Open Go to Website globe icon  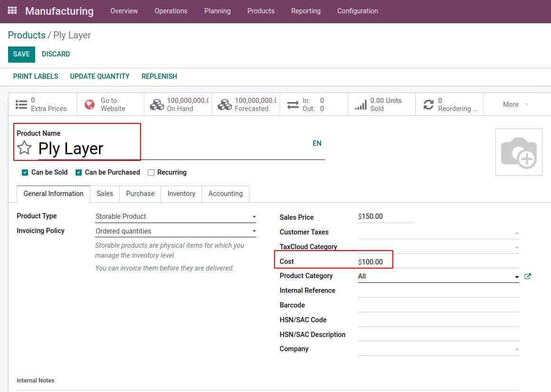click(x=89, y=104)
